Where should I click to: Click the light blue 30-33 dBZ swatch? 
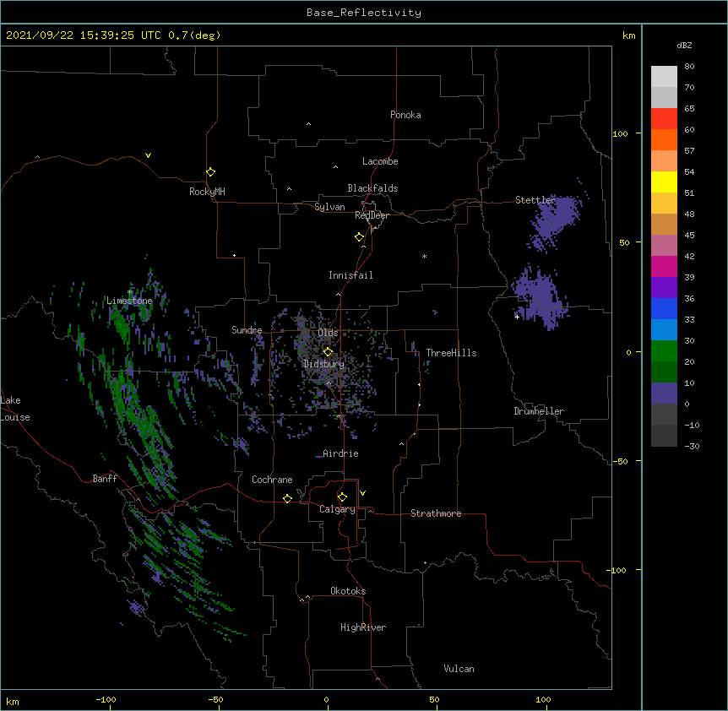click(664, 330)
